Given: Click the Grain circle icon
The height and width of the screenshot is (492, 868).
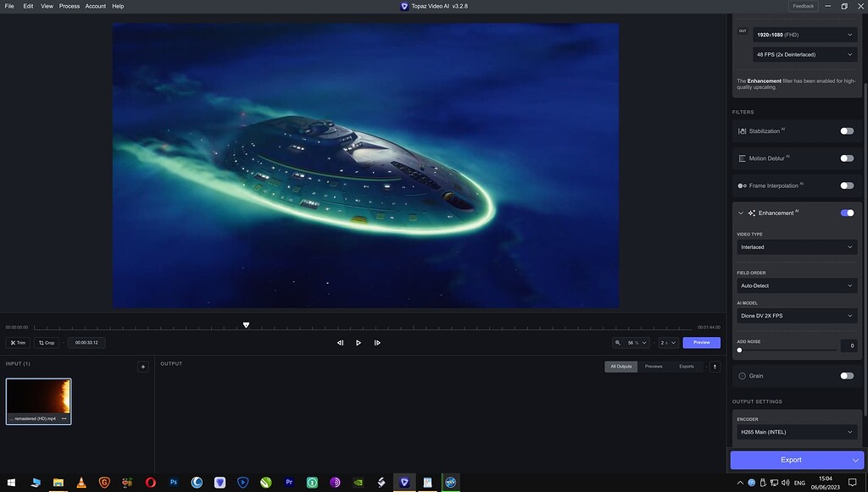Looking at the screenshot, I should click(742, 376).
